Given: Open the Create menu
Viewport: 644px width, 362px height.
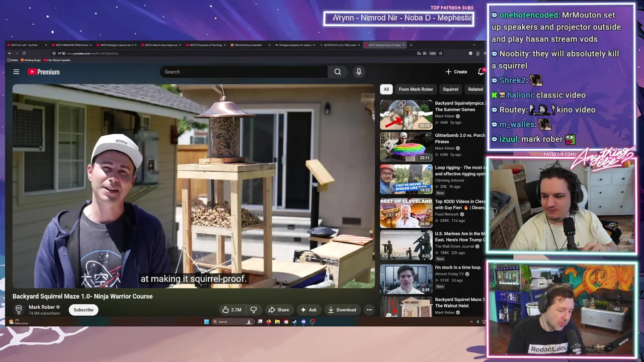Looking at the screenshot, I should [x=456, y=72].
